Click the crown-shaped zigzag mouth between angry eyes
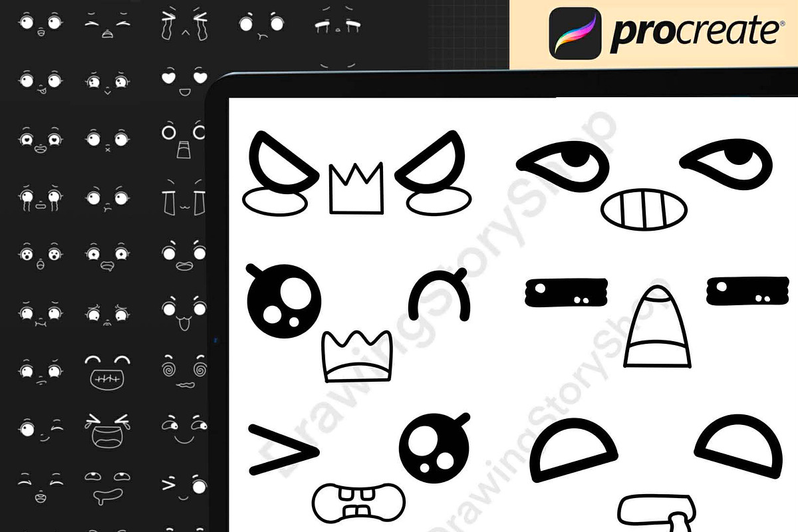Image resolution: width=798 pixels, height=532 pixels. tap(356, 189)
